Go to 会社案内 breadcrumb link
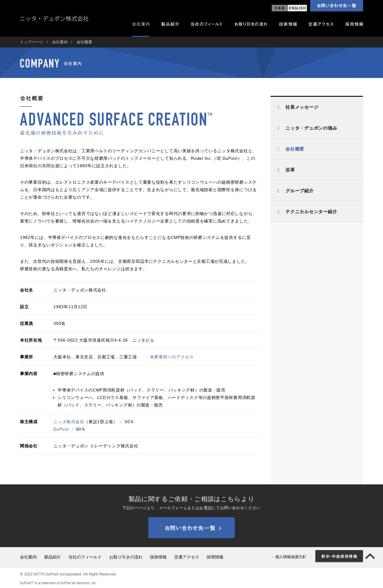383x588 pixels. (60, 42)
